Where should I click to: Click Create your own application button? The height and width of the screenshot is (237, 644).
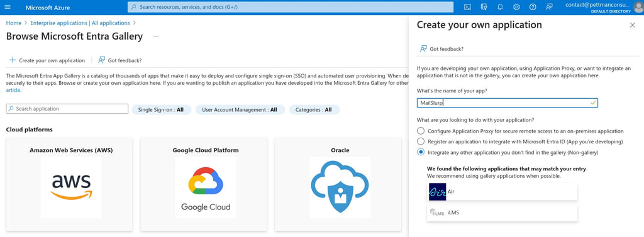click(47, 60)
